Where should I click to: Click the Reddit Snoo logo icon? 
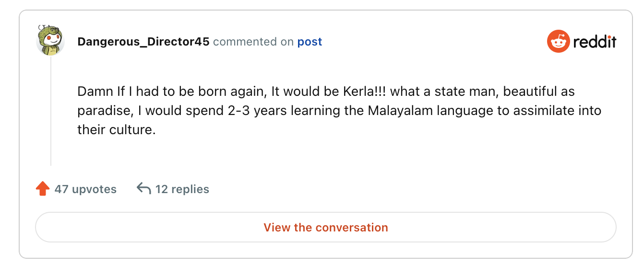tap(558, 41)
